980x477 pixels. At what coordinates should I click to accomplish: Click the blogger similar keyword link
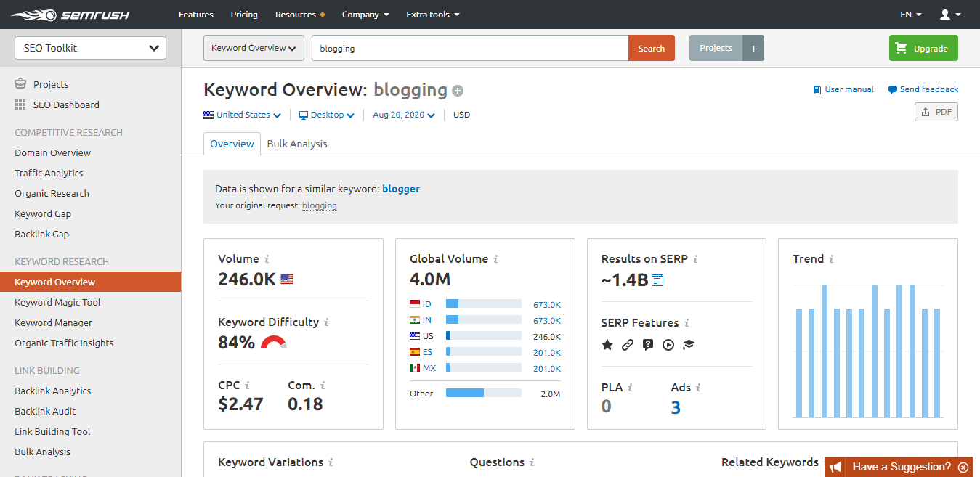point(401,189)
